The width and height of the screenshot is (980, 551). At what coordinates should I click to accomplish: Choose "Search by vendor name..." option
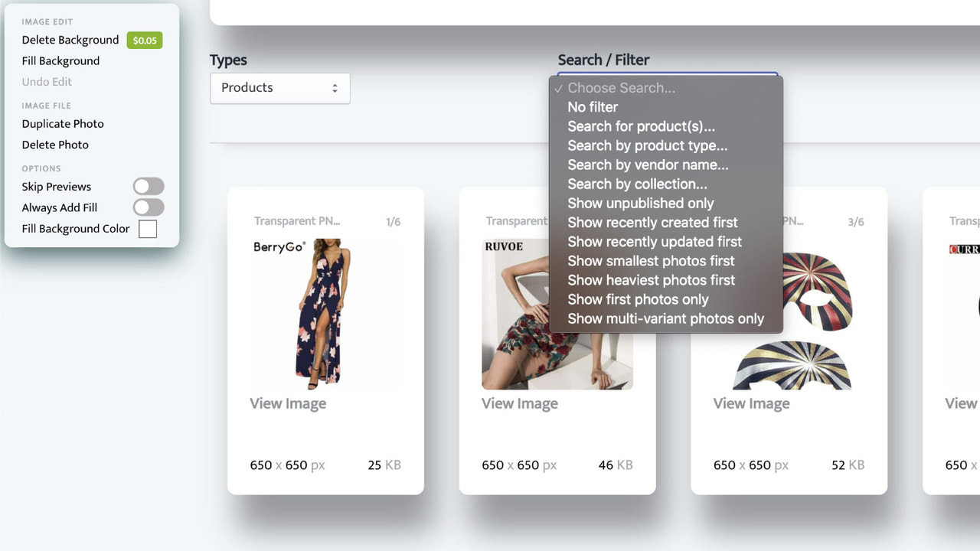[648, 165]
